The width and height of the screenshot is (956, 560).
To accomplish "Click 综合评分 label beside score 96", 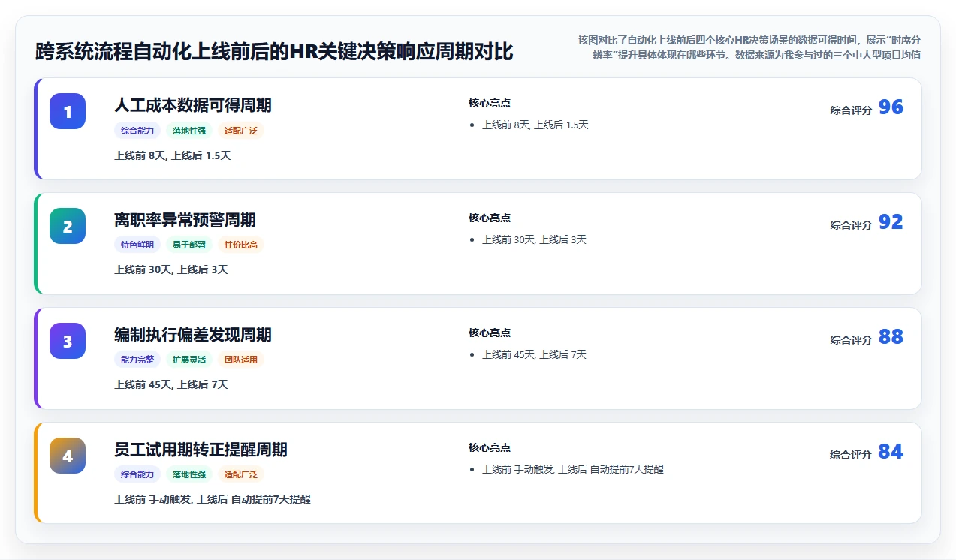I will pyautogui.click(x=851, y=110).
